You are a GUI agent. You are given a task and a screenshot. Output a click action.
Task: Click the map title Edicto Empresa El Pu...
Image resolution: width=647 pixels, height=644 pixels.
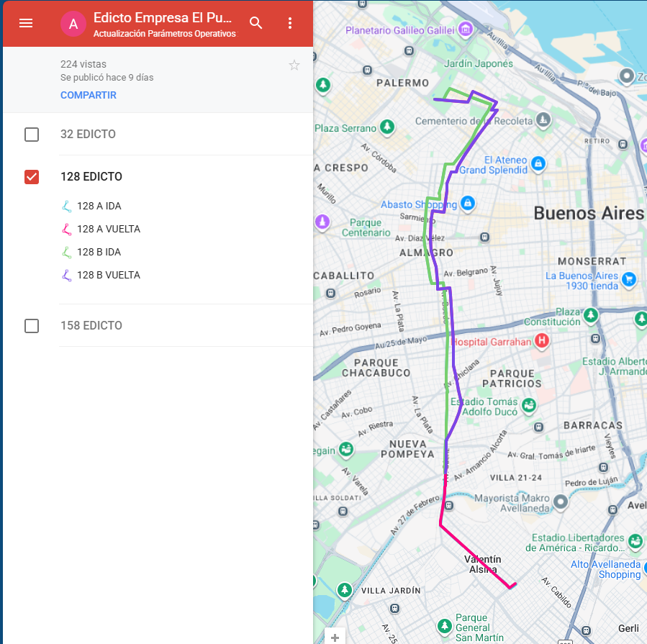[x=163, y=18]
